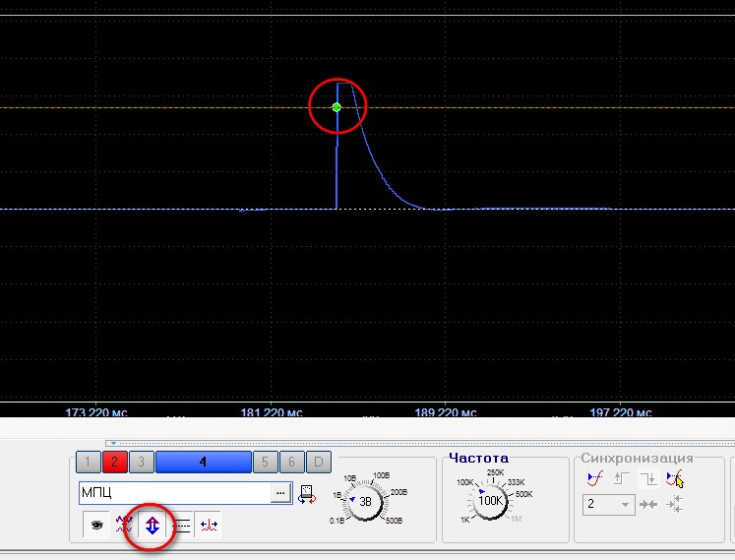Screen dimensions: 735x560
Task: Select the D digital channel button
Action: 318,462
